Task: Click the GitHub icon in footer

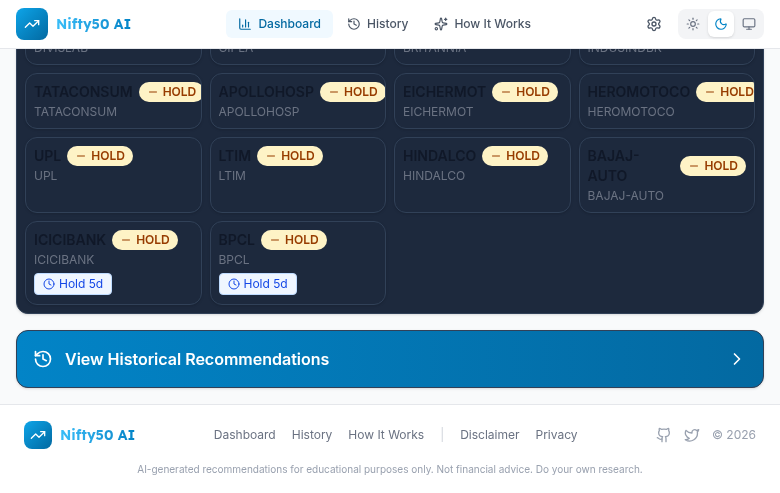Action: pyautogui.click(x=663, y=435)
